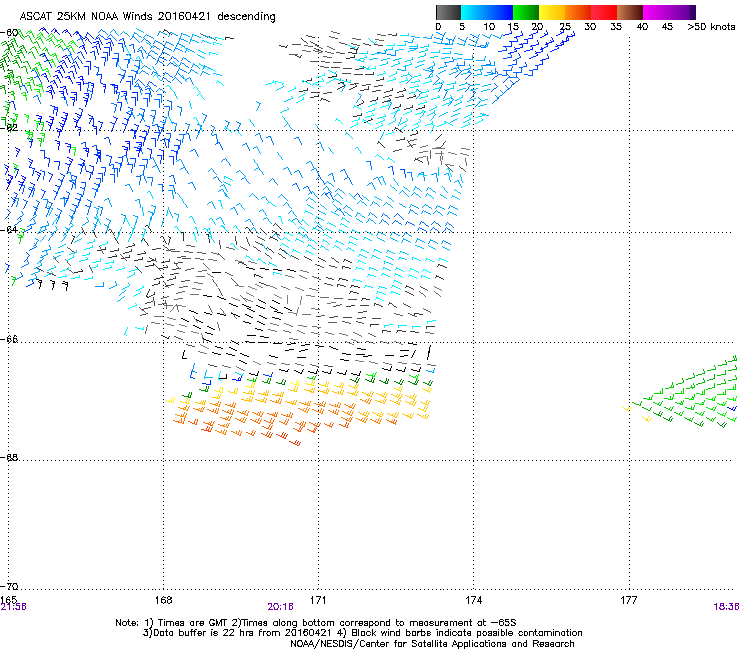This screenshot has width=740, height=650.
Task: Click the longitude label '165'
Action: (8, 599)
